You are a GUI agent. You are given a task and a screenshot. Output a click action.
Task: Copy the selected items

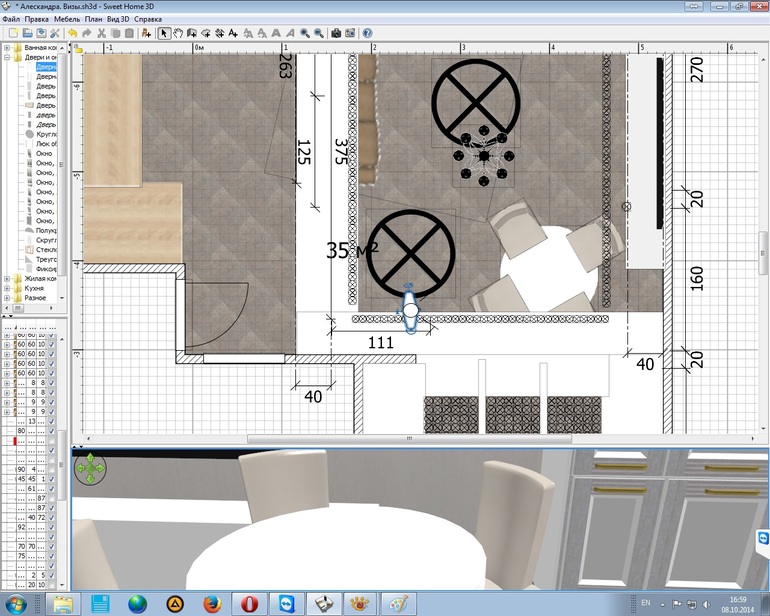[x=115, y=33]
